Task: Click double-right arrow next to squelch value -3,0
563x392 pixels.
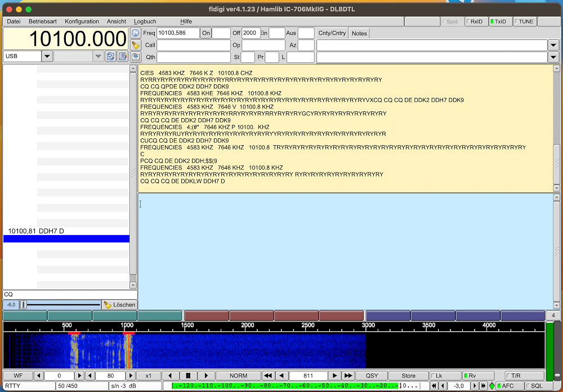Action: (x=483, y=386)
